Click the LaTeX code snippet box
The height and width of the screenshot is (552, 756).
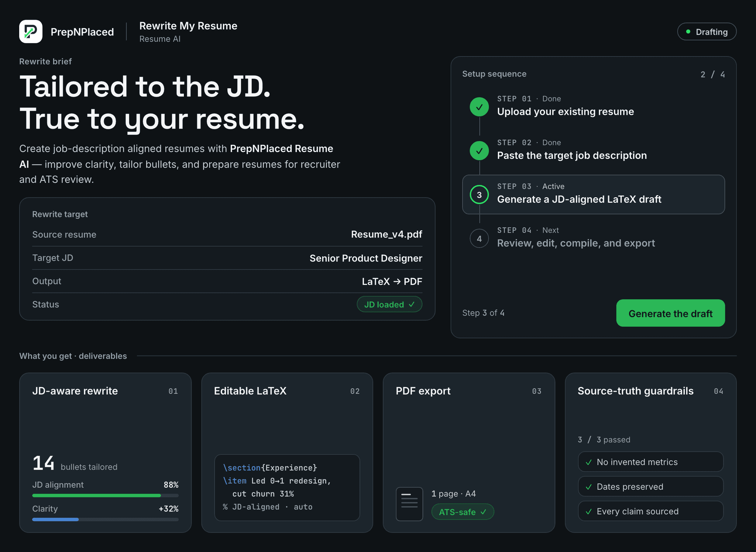pyautogui.click(x=287, y=487)
